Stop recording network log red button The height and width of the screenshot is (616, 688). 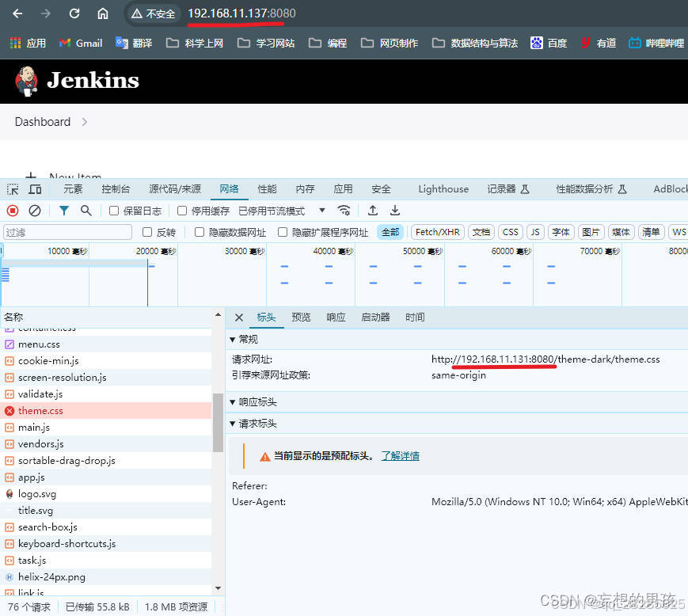point(13,211)
